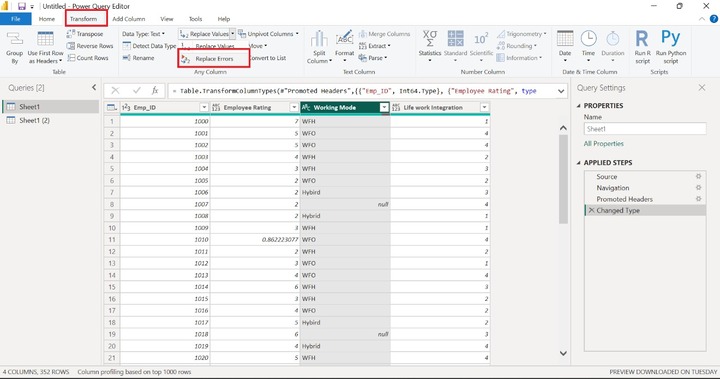
Task: Open Scientific number operations
Action: (481, 47)
